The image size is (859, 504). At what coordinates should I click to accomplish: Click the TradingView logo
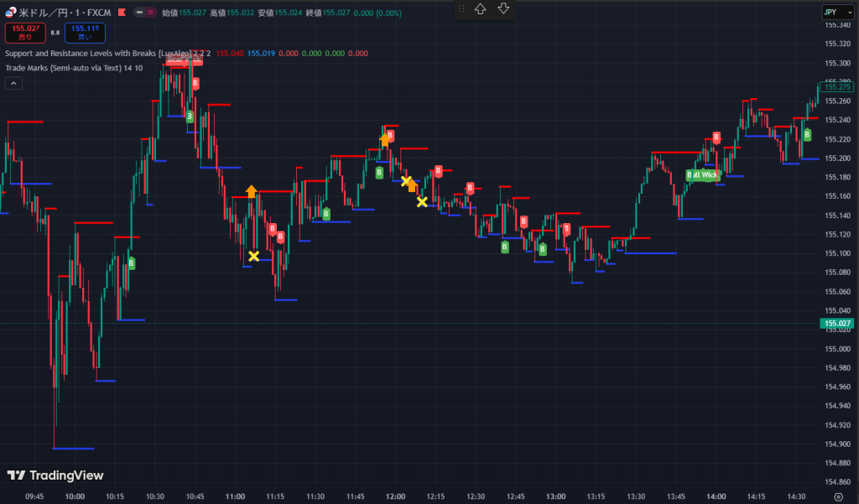point(55,475)
